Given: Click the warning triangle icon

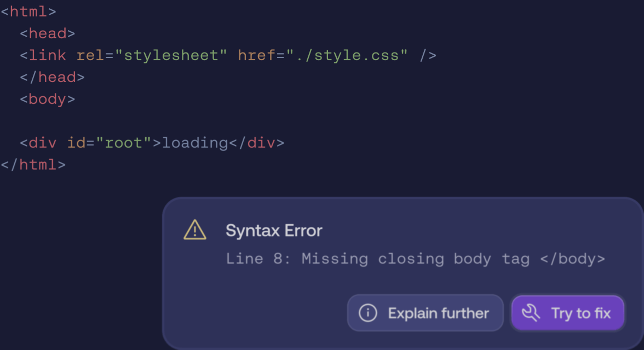Looking at the screenshot, I should (x=195, y=230).
